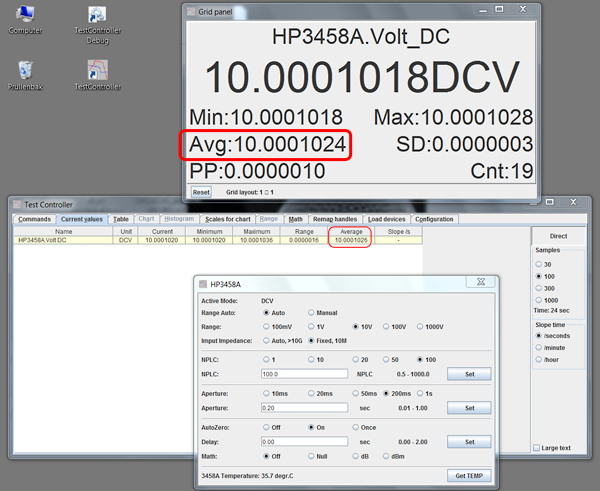The width and height of the screenshot is (600, 491).
Task: Click the Test Controller window title icon
Action: [x=17, y=204]
